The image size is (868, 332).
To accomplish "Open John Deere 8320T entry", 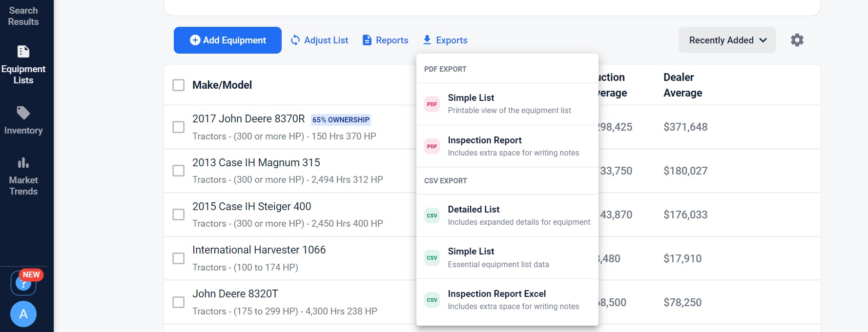I will [235, 294].
